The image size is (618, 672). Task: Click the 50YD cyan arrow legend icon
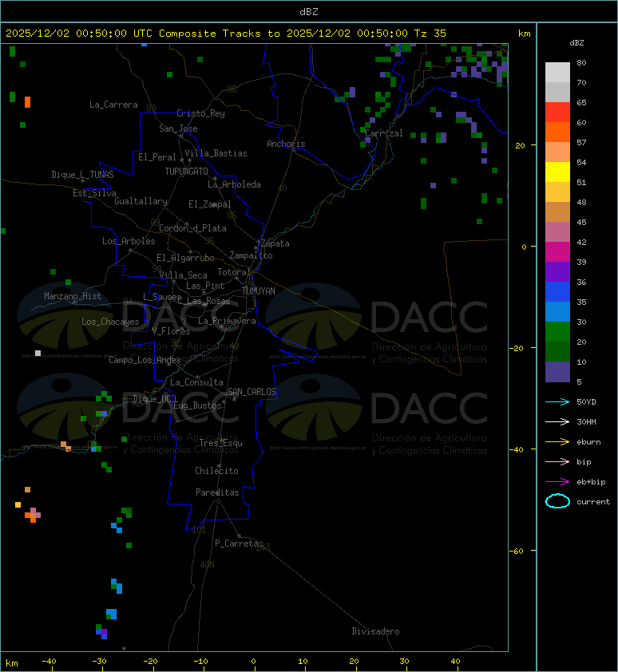557,402
